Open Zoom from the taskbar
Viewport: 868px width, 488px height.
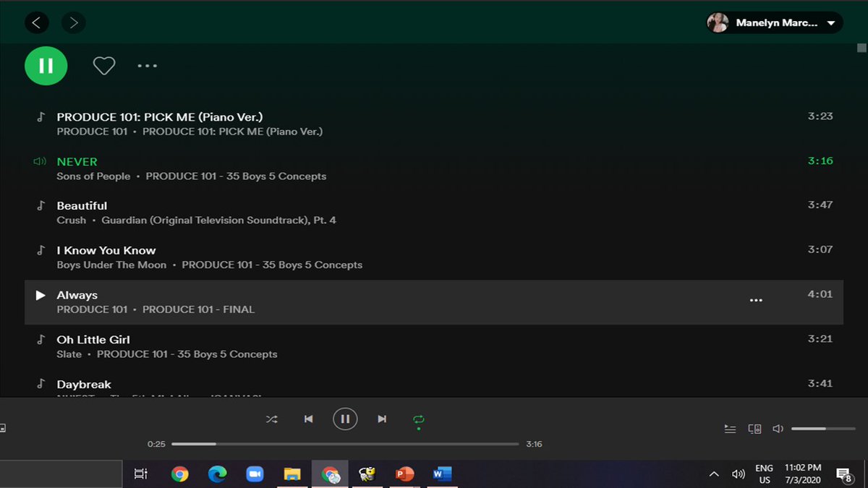coord(255,474)
